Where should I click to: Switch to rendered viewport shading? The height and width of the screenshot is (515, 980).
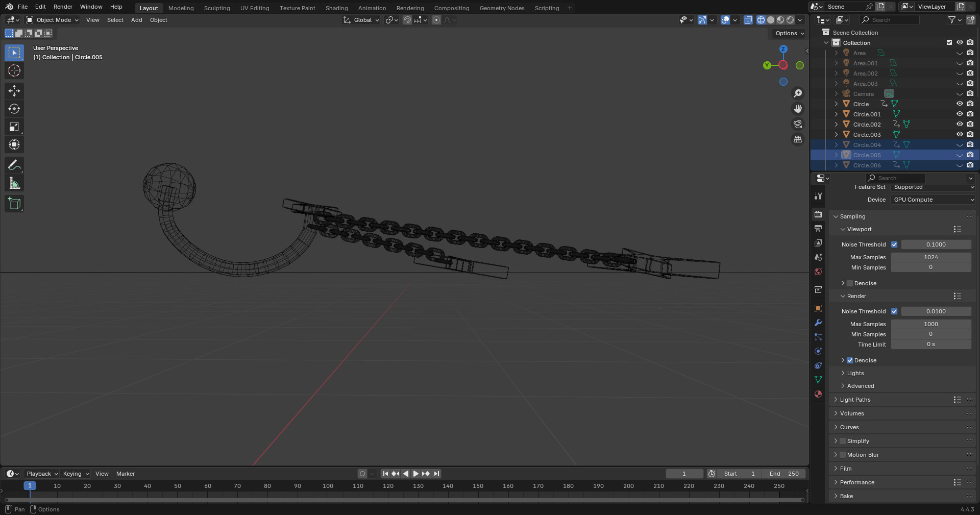click(x=790, y=20)
